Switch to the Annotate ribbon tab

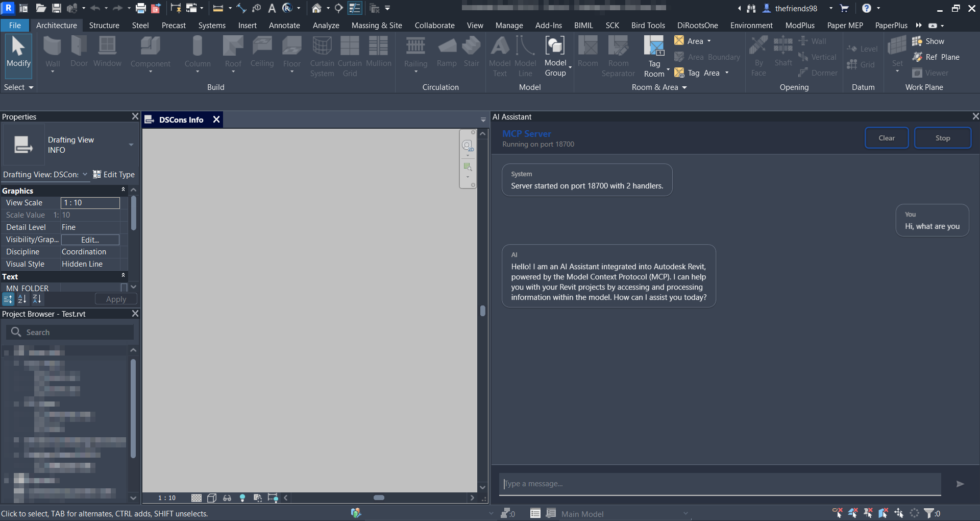point(284,25)
